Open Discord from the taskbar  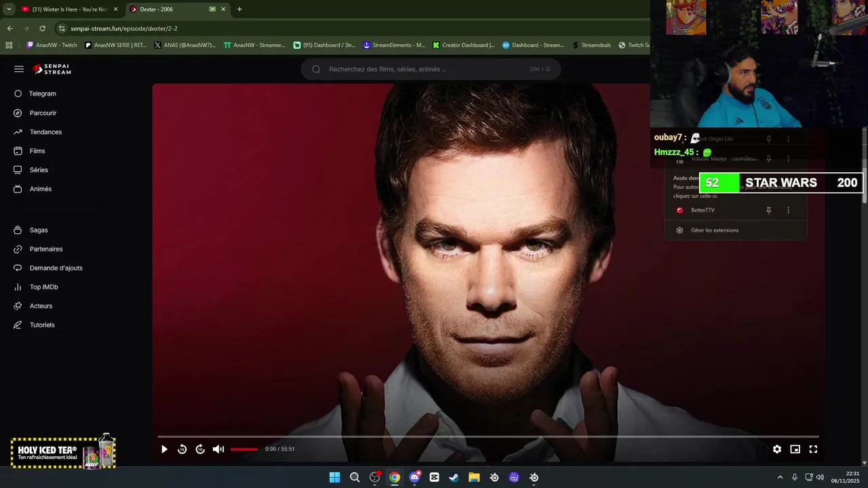414,477
